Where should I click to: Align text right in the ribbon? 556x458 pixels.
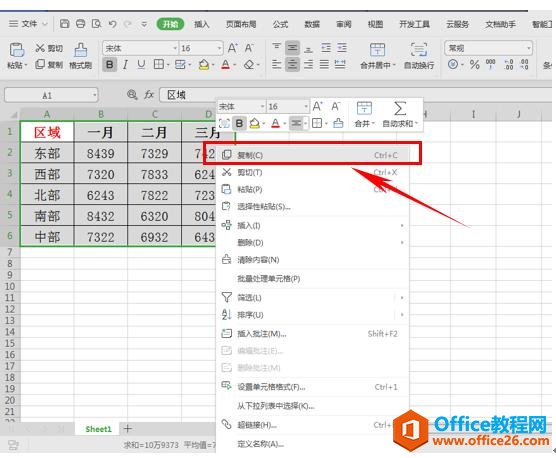[308, 65]
